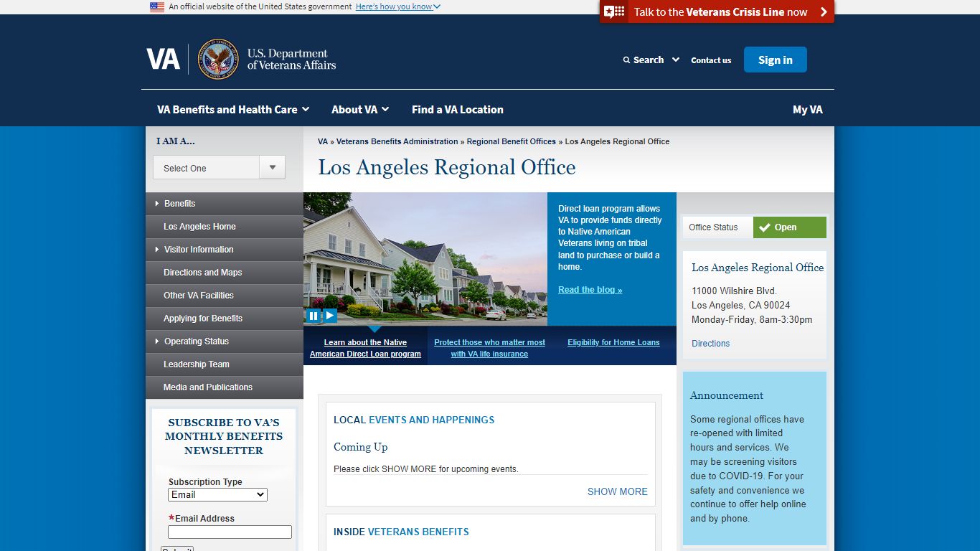Screen dimensions: 980x551
Task: Click the houses carousel image
Action: (x=425, y=259)
